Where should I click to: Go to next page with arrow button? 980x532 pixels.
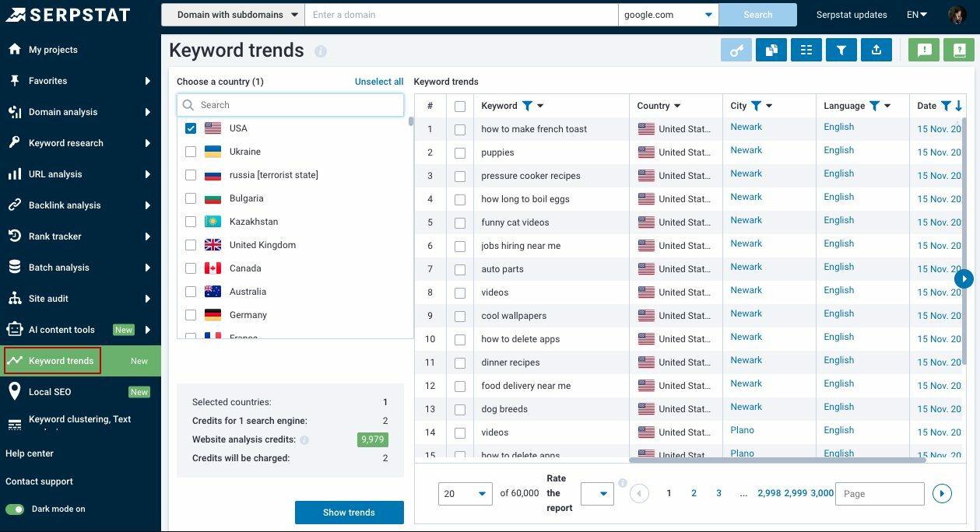pos(942,493)
